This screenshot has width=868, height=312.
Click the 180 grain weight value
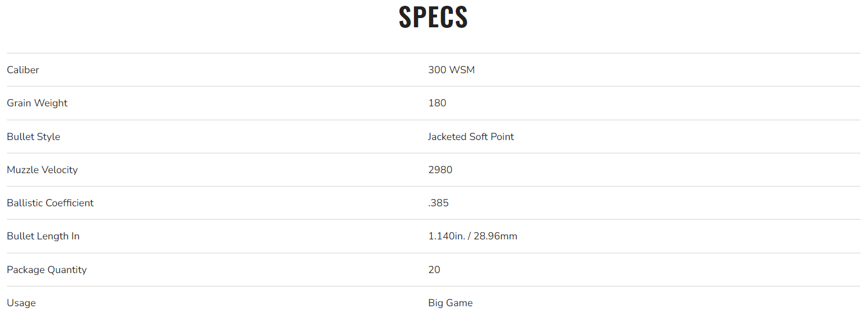point(437,103)
